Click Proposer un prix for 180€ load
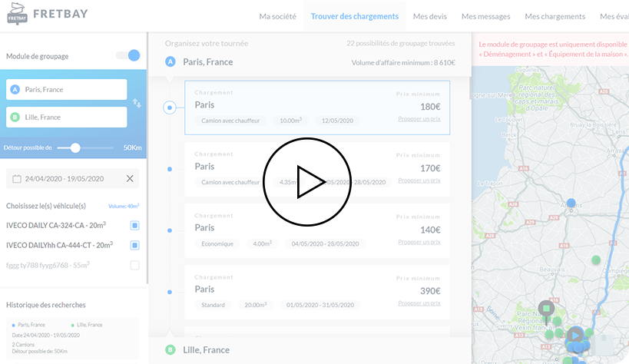Viewport: 629px width, 364px height. [419, 119]
